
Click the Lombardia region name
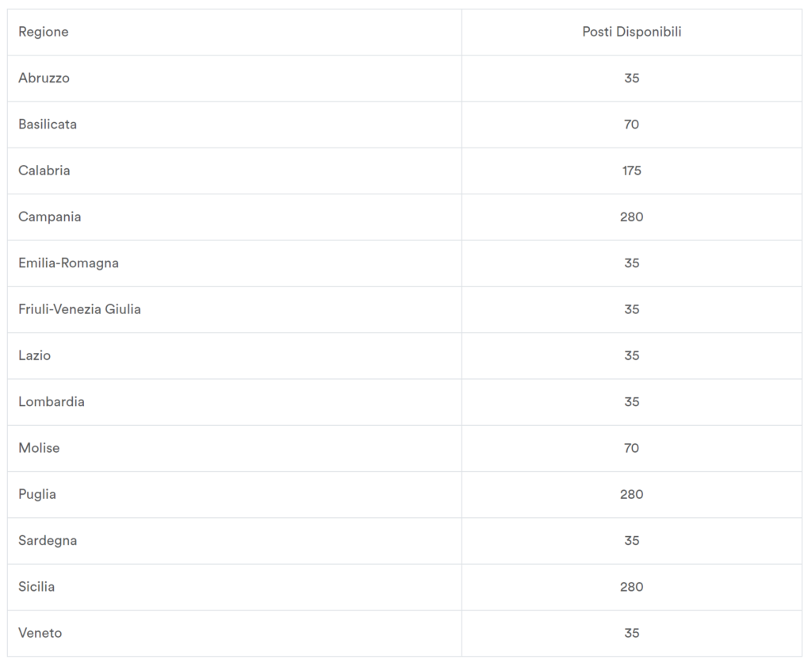(x=52, y=401)
